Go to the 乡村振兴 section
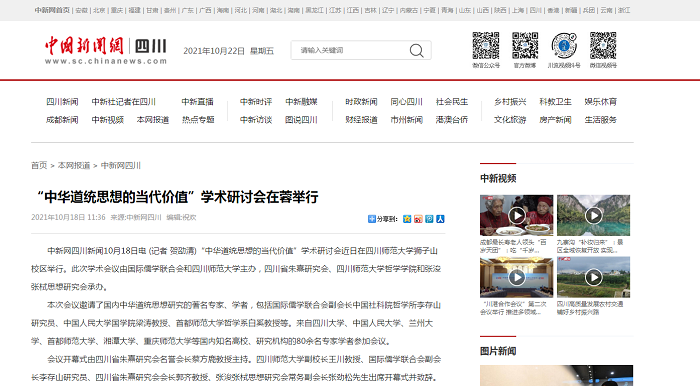Image resolution: width=700 pixels, height=386 pixels. pos(510,102)
